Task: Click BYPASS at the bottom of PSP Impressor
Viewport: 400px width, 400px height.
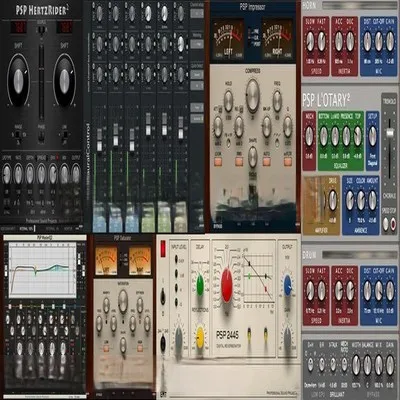Action: (x=218, y=225)
